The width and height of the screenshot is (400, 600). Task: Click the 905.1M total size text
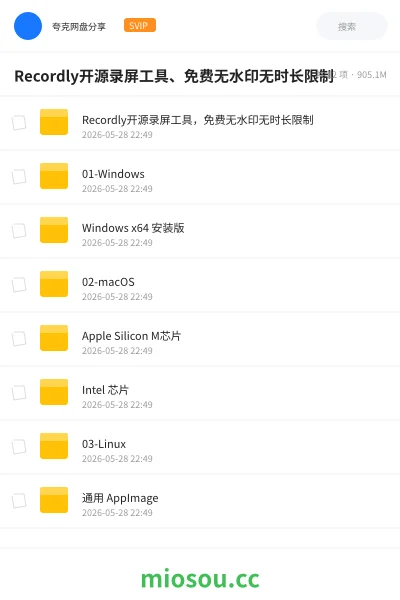coord(372,75)
